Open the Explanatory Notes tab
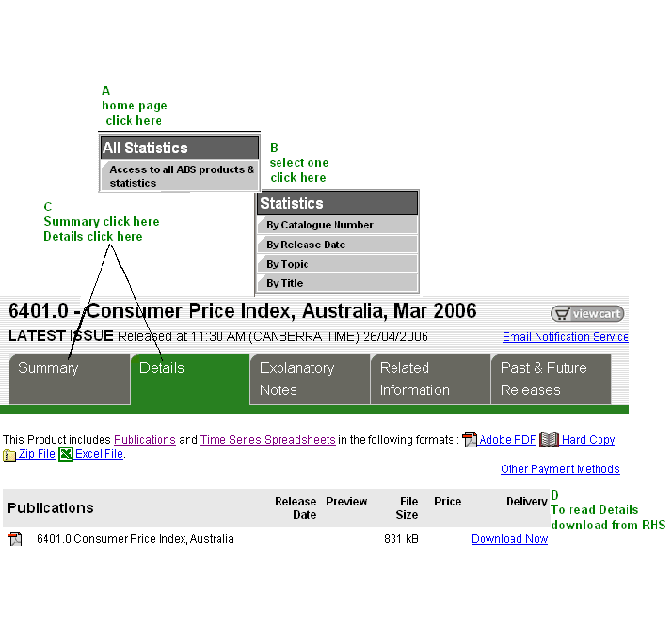 click(309, 379)
